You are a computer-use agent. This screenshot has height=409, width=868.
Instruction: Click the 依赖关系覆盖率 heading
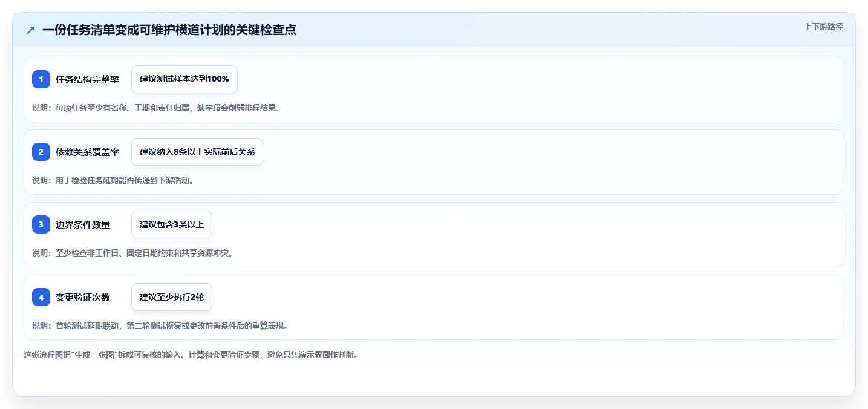88,152
